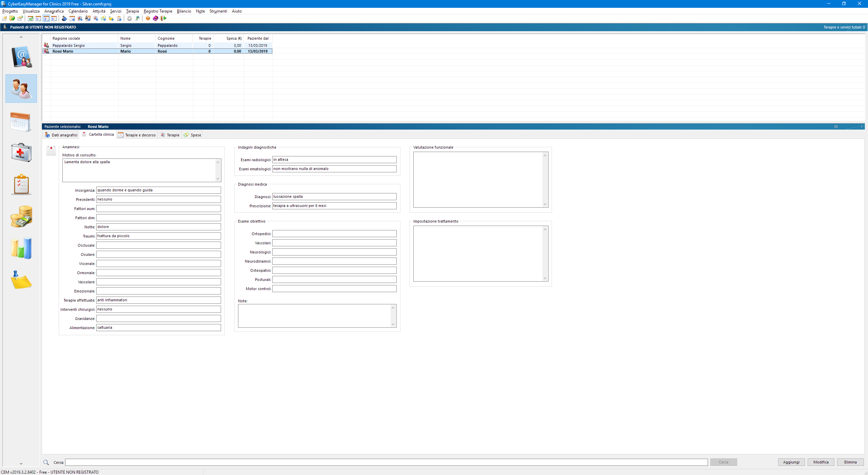Image resolution: width=868 pixels, height=475 pixels.
Task: Switch to Spese tab
Action: [x=193, y=135]
